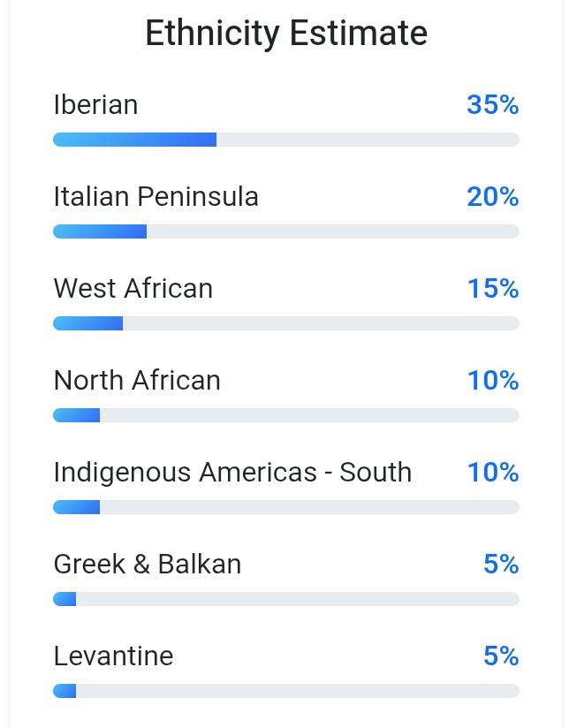Viewport: 569px width, 728px height.
Task: Click the Indigenous Americas - South bar
Action: [285, 507]
